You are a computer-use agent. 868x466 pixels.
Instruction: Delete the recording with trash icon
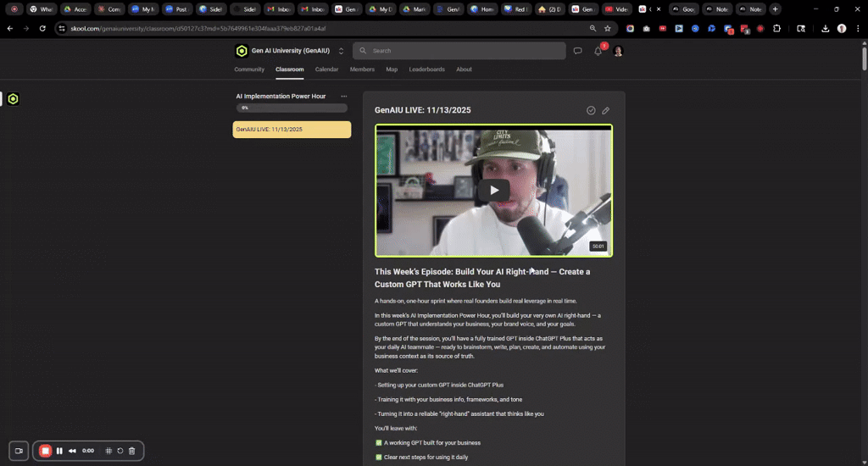coord(131,451)
